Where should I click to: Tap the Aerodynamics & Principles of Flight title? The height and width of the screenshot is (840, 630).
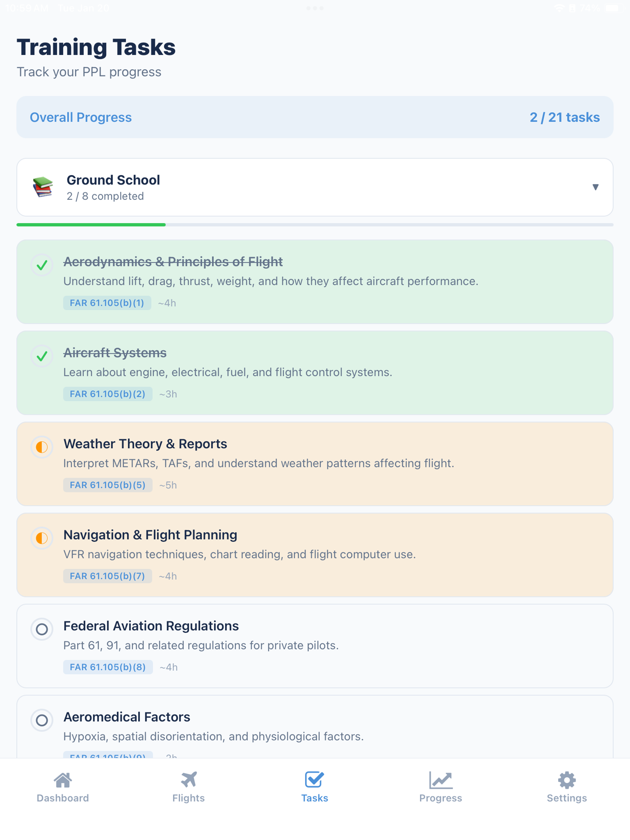pyautogui.click(x=173, y=262)
